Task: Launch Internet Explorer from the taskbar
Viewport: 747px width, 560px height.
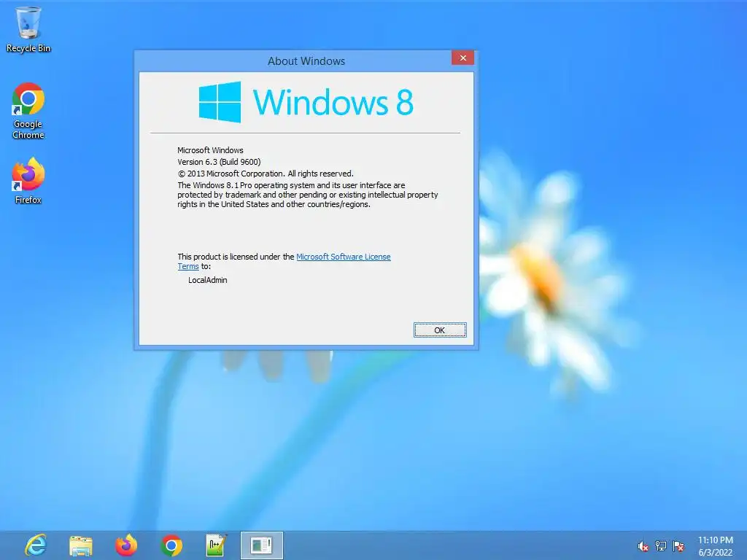Action: 36,545
